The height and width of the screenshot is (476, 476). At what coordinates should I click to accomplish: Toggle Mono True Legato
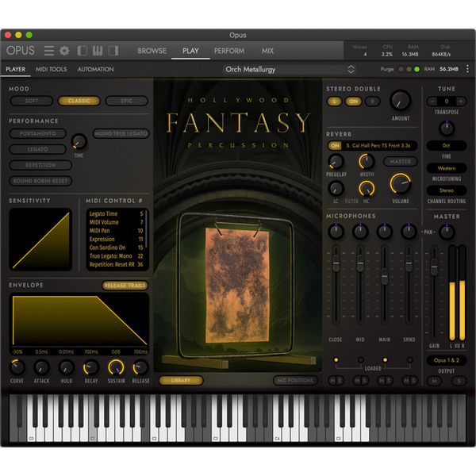(x=121, y=133)
